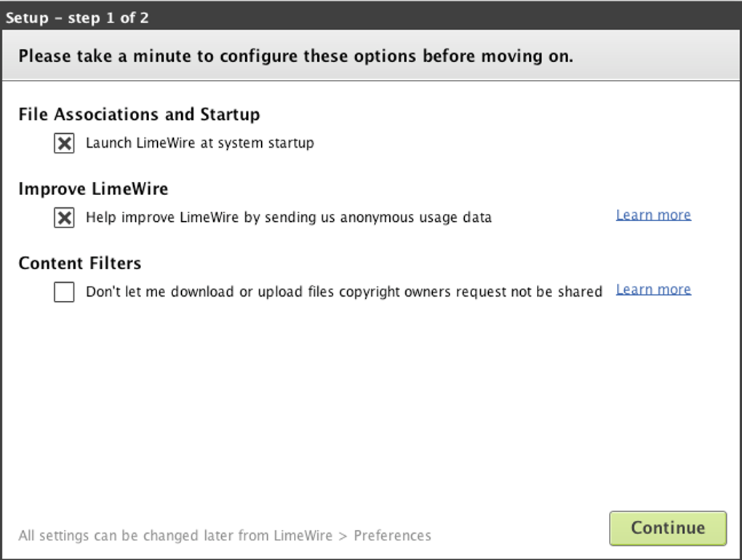The image size is (742, 560).
Task: Click the word Preferences in the footer
Action: [x=392, y=536]
